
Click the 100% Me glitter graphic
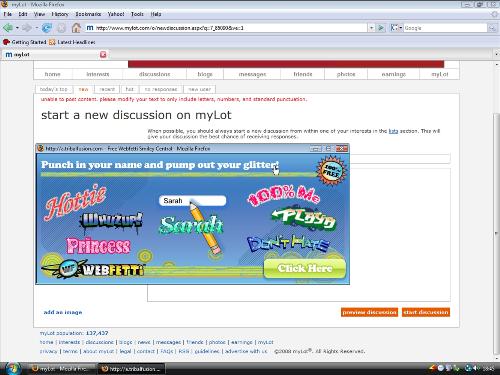[284, 195]
